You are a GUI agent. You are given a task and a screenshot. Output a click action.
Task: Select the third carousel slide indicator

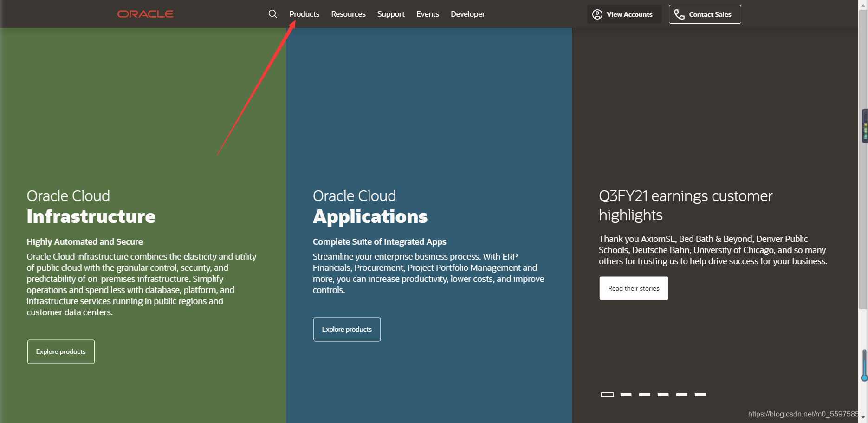[x=644, y=395]
